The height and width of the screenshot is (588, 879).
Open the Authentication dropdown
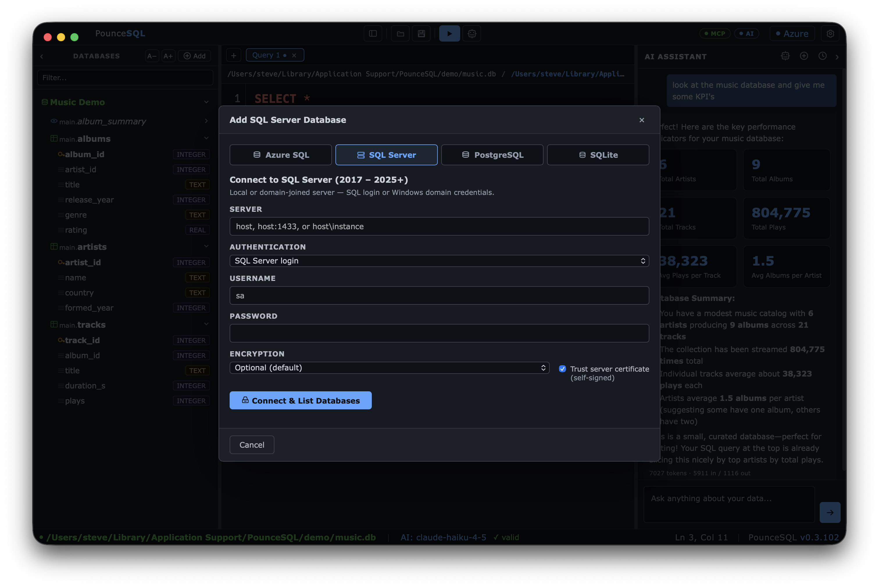point(439,261)
